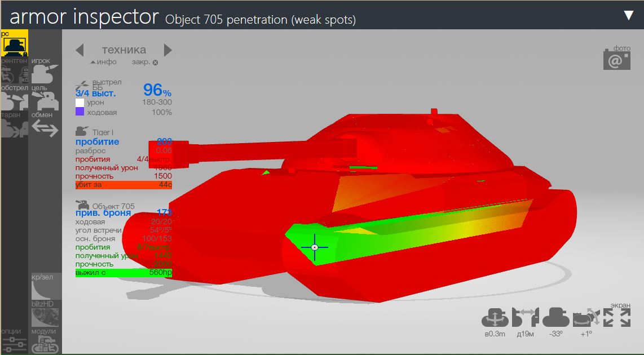This screenshot has width=644, height=355.
Task: Choose the цель target tank icon
Action: pyautogui.click(x=45, y=101)
